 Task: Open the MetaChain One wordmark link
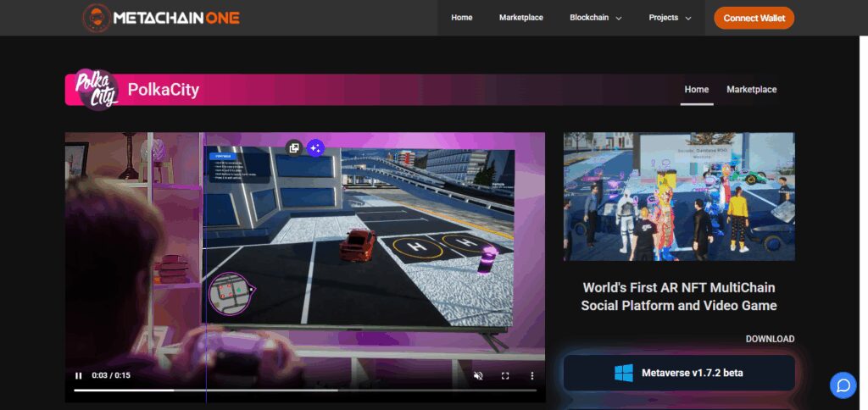176,18
